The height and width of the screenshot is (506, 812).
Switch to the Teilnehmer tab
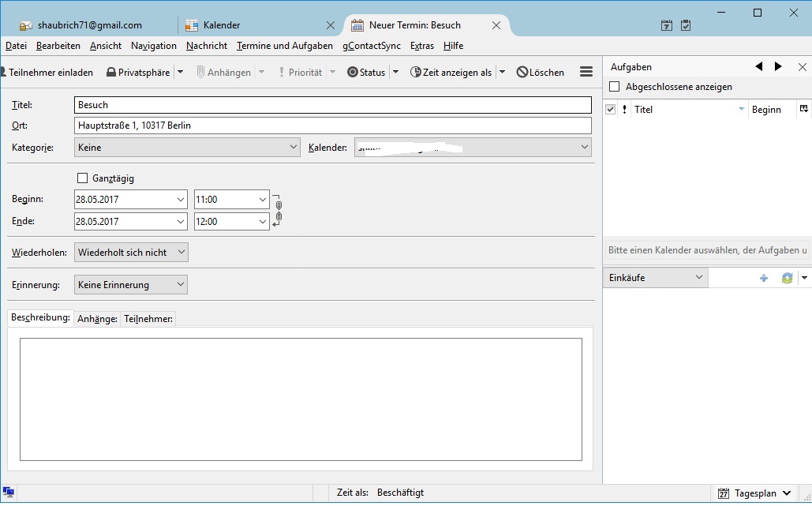click(x=148, y=319)
